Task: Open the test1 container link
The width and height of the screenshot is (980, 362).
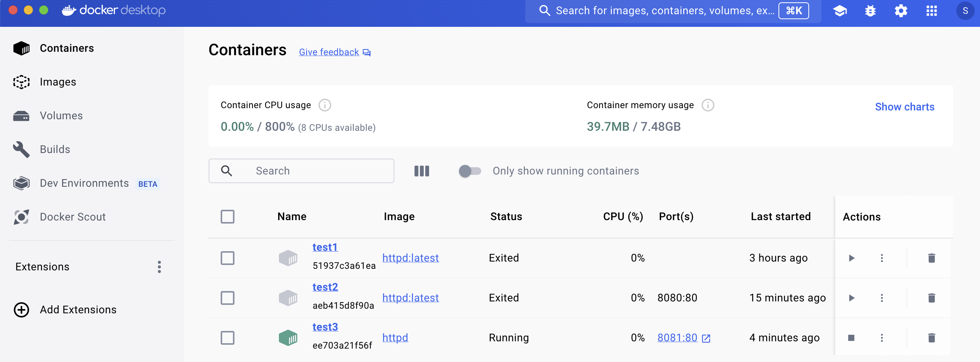Action: [x=325, y=247]
